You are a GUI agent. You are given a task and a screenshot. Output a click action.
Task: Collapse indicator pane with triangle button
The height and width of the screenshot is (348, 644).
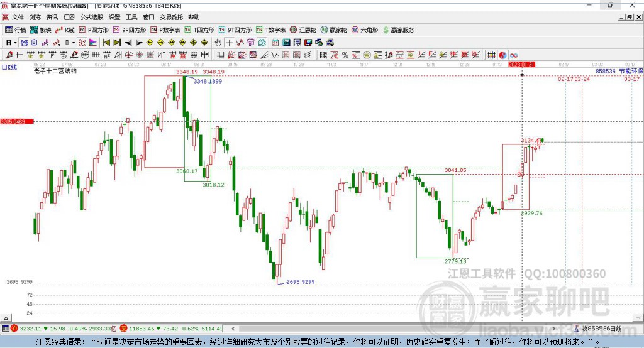pyautogui.click(x=6, y=318)
